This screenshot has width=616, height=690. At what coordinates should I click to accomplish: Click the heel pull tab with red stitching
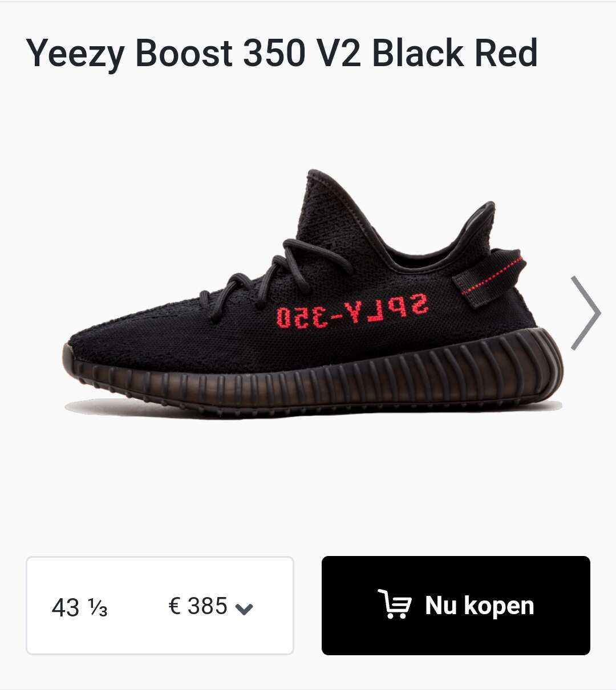489,278
